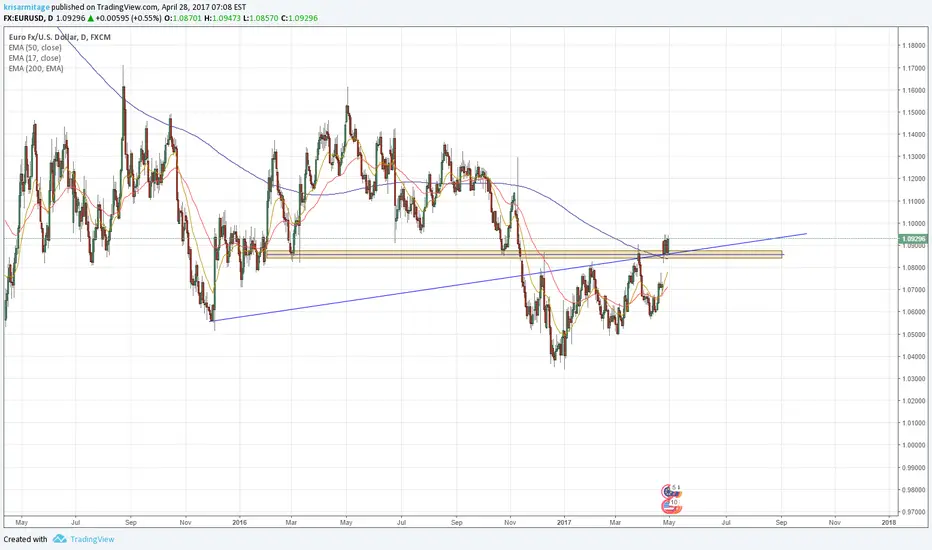This screenshot has width=932, height=550.
Task: Click the Euro Fx/U.S. Dollar chart title
Action: tap(59, 37)
